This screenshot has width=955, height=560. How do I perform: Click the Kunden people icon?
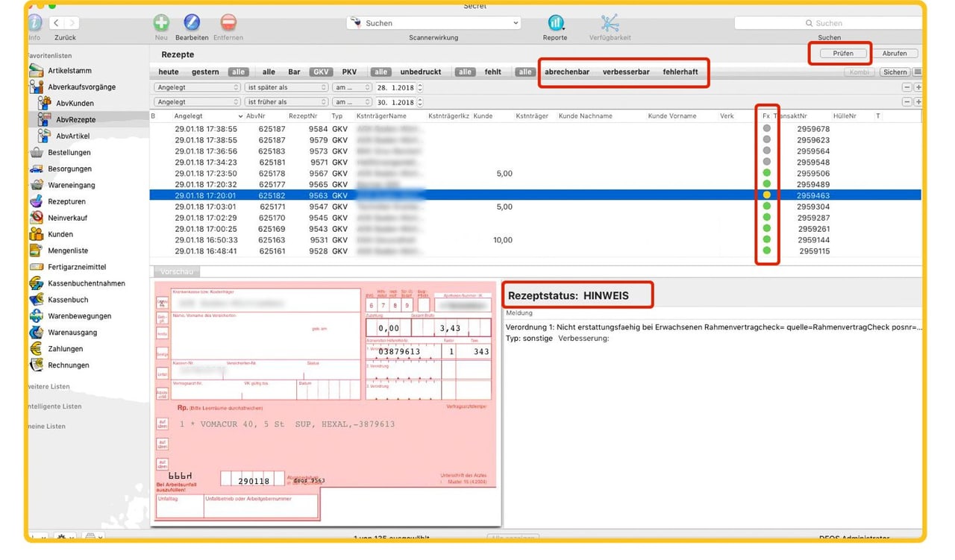point(37,234)
